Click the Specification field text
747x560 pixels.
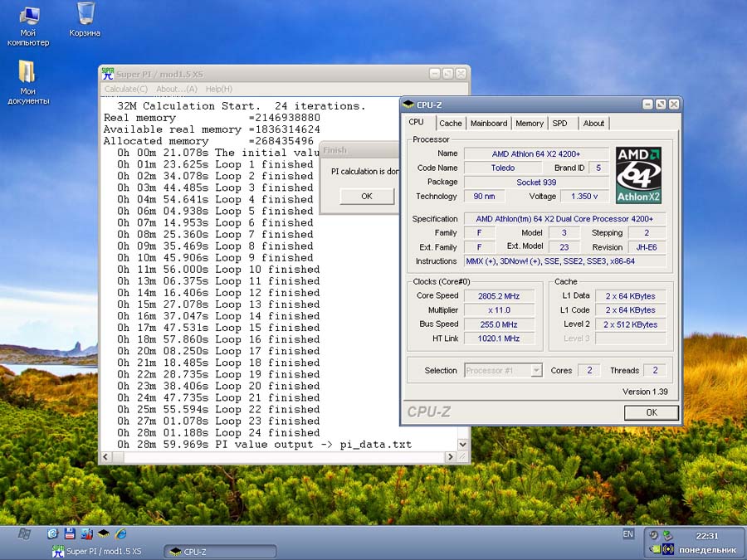click(x=564, y=218)
